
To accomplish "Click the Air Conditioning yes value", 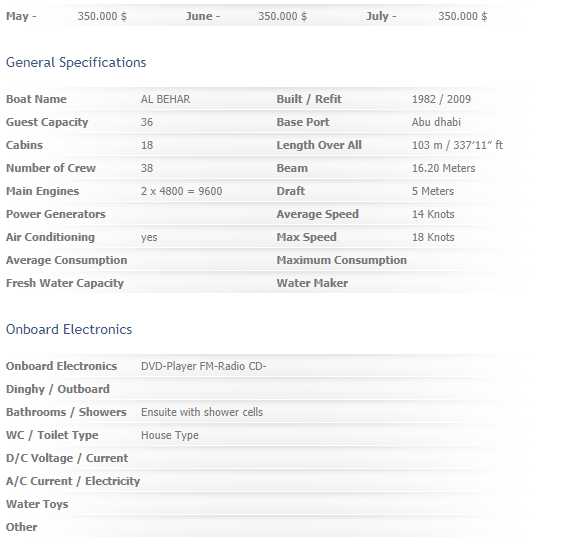I will coord(149,238).
